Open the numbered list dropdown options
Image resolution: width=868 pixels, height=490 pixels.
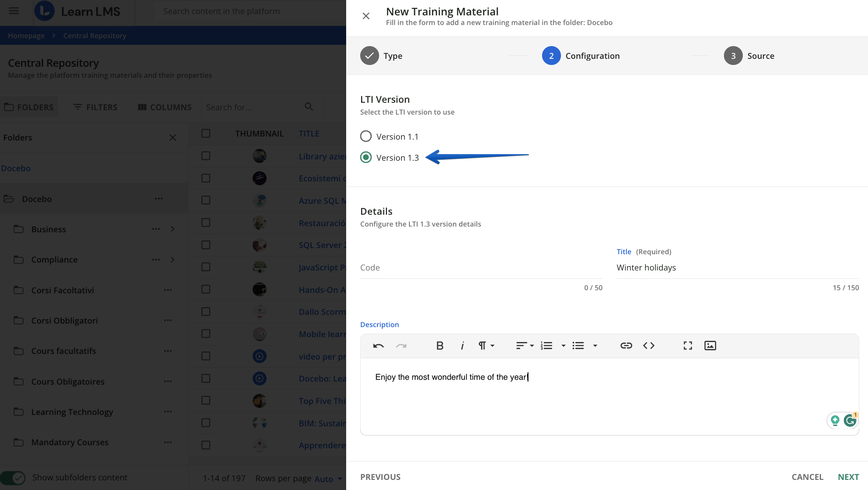[x=564, y=346]
